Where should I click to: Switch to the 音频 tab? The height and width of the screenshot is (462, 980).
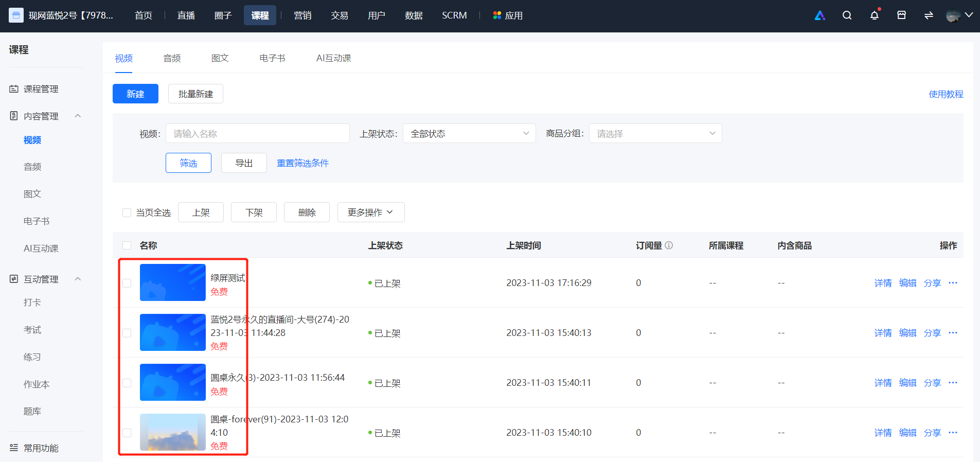[172, 58]
